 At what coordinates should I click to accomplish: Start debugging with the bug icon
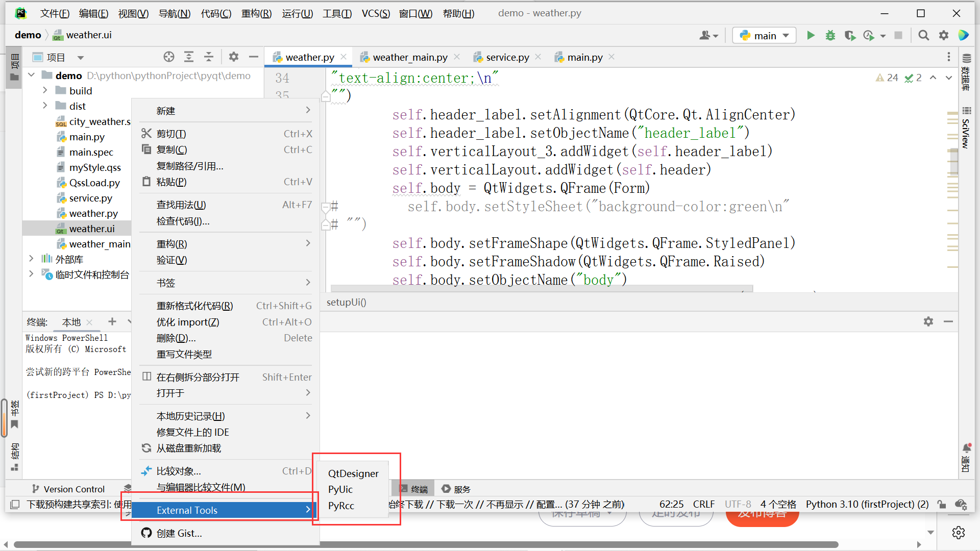[x=830, y=35]
